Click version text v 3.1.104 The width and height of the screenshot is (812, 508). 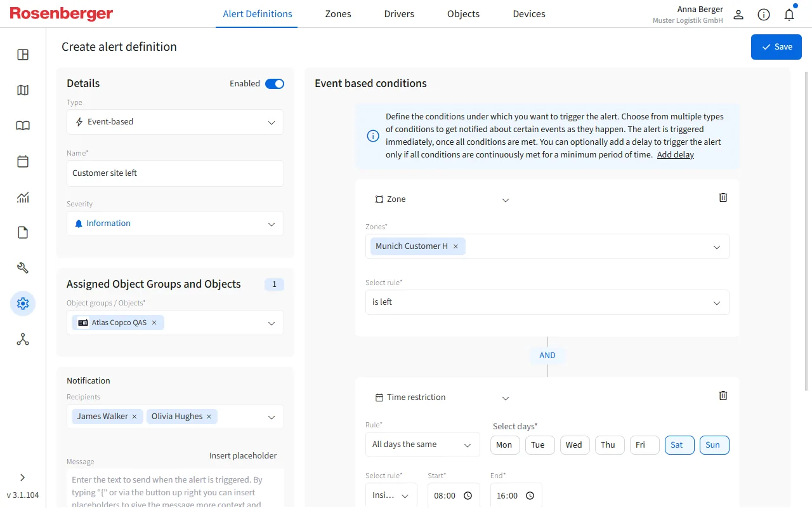[x=23, y=495]
